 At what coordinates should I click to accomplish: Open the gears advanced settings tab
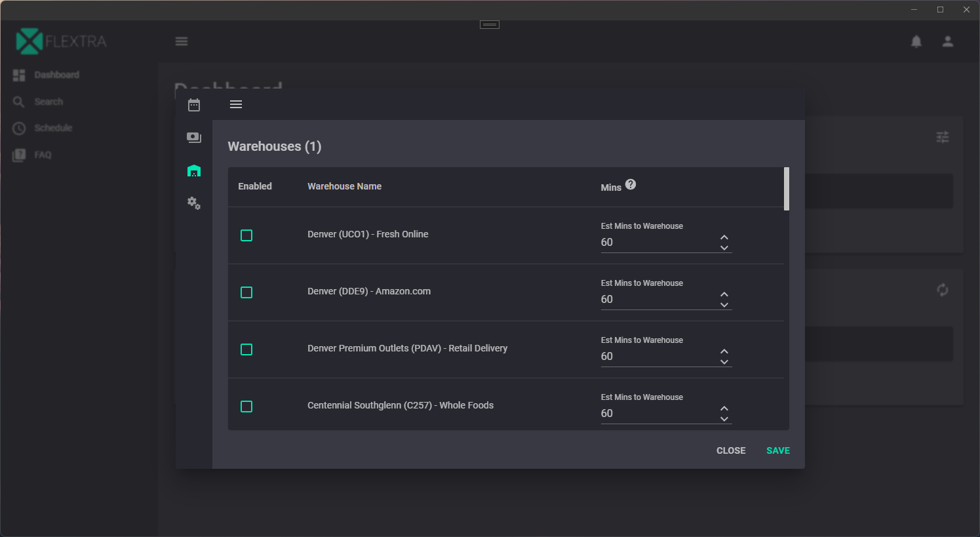click(194, 203)
